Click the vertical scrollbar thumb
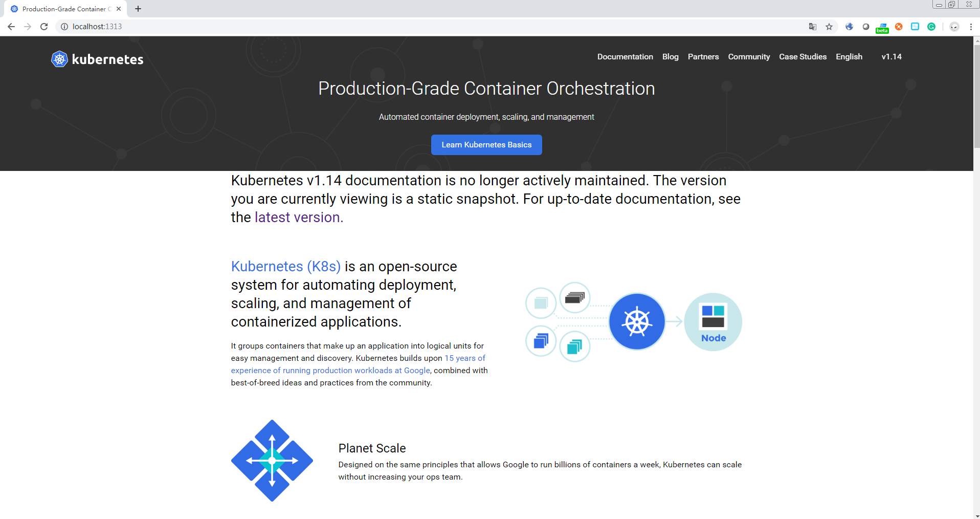 click(x=976, y=96)
